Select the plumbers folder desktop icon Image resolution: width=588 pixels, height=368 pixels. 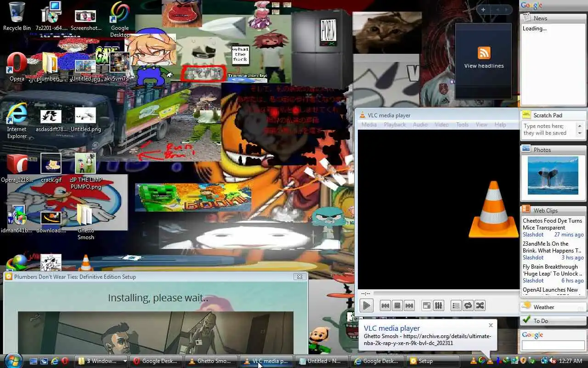pyautogui.click(x=51, y=67)
